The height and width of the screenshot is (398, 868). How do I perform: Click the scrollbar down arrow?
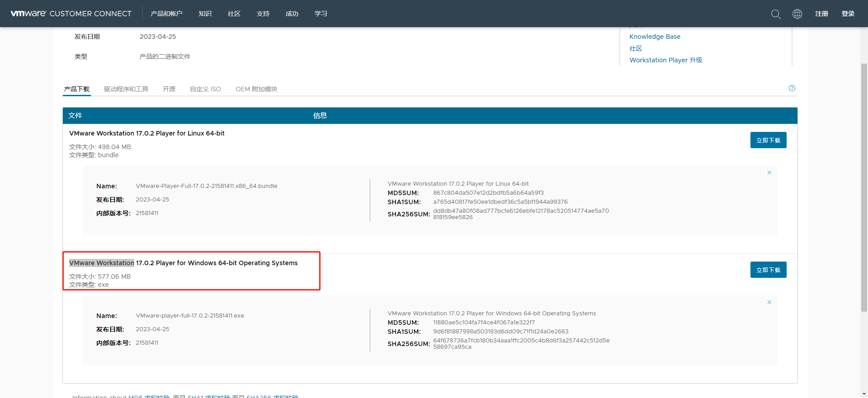(x=864, y=394)
